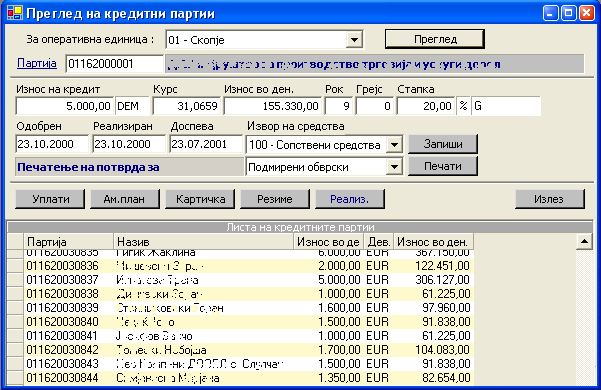Click the list scrollbar up arrow
The image size is (601, 390).
[x=584, y=242]
